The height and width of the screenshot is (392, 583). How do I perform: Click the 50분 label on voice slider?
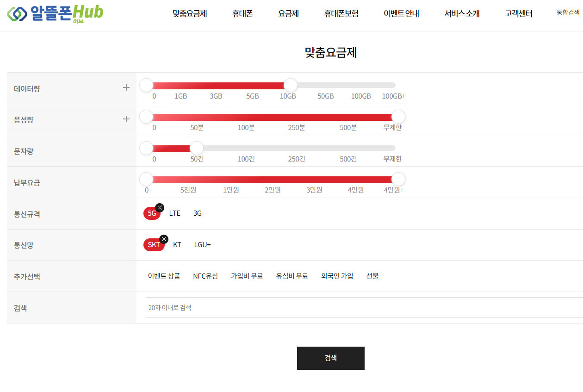pyautogui.click(x=197, y=128)
